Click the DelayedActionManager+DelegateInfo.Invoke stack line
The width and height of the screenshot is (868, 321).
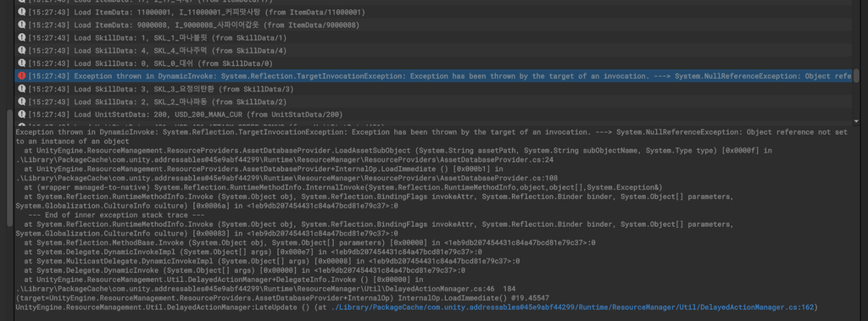[x=223, y=279]
